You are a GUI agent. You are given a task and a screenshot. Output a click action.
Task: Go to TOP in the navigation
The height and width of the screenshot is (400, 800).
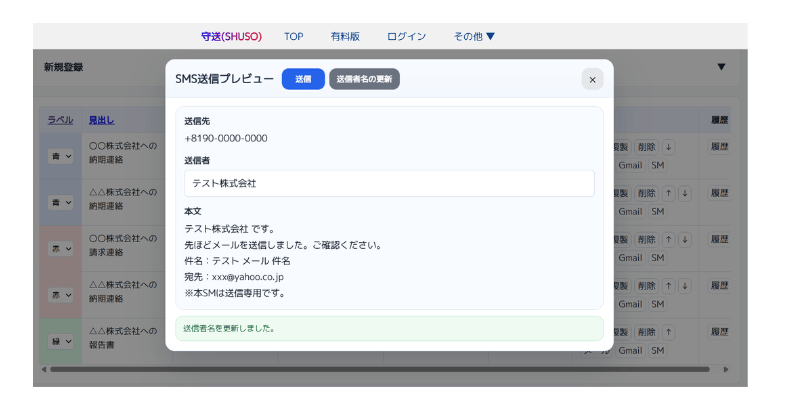(294, 36)
